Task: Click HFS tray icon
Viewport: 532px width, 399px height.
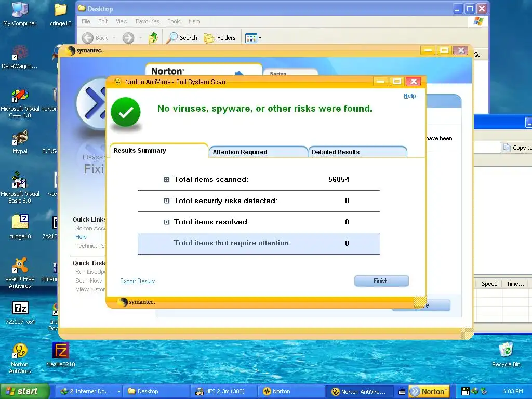Action: coord(465,391)
